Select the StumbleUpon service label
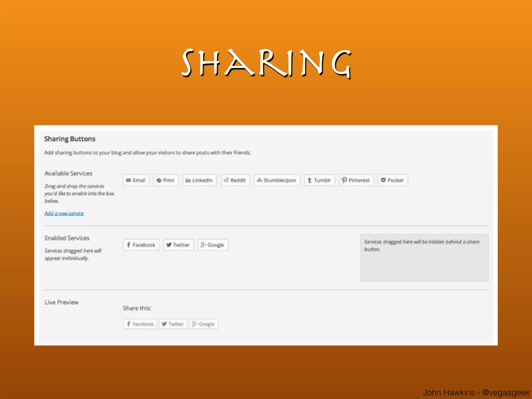This screenshot has height=399, width=532. tap(280, 180)
